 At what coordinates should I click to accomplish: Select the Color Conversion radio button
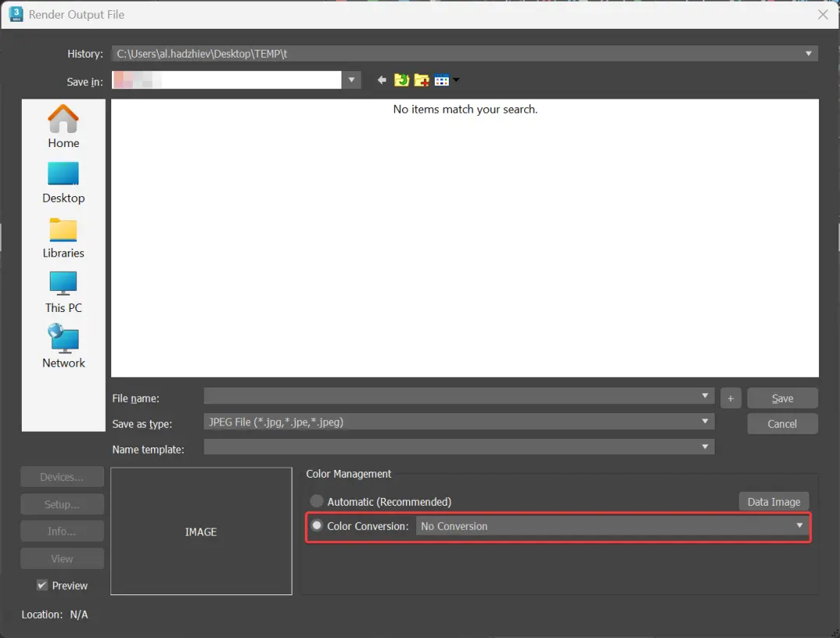[x=317, y=525]
